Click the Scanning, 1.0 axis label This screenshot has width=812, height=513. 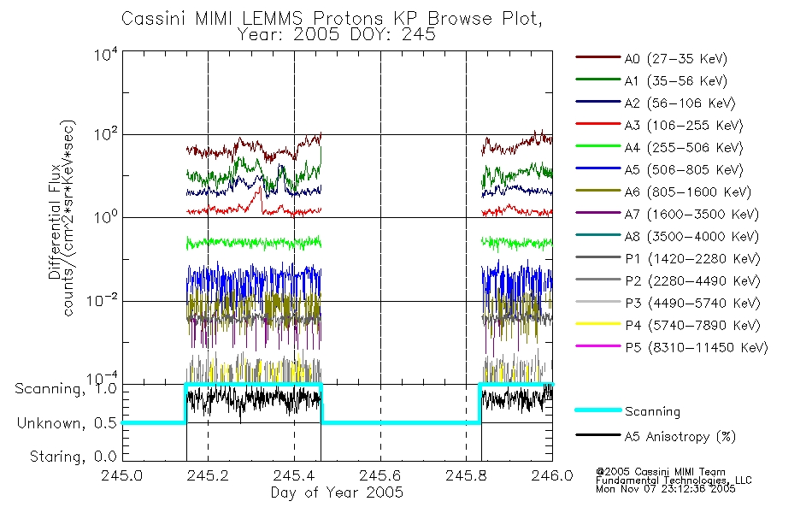pyautogui.click(x=66, y=389)
